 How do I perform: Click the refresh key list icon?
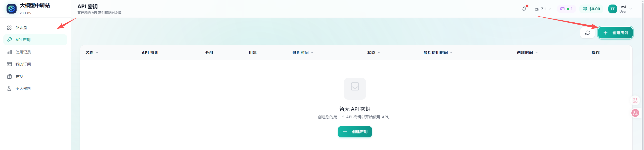pos(588,33)
